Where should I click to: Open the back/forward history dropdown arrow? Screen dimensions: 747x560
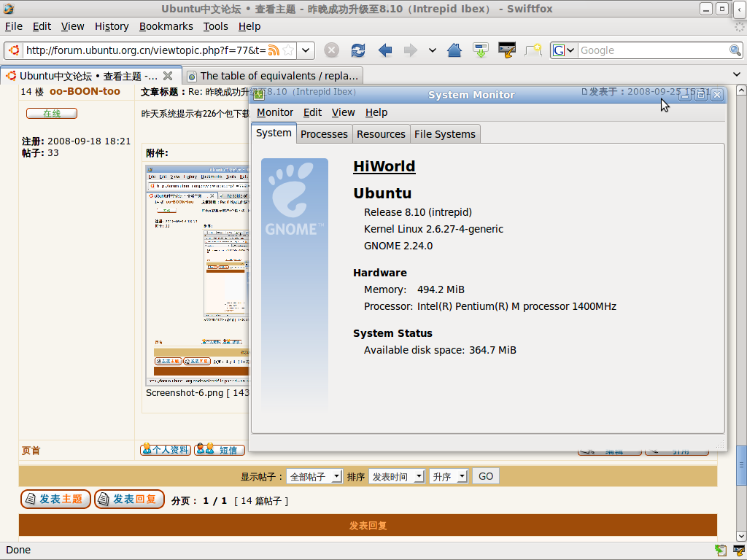[432, 50]
